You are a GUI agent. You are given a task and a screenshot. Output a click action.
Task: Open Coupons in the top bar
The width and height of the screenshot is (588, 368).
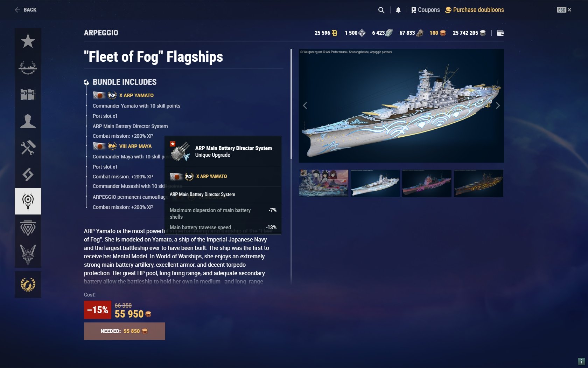[425, 10]
